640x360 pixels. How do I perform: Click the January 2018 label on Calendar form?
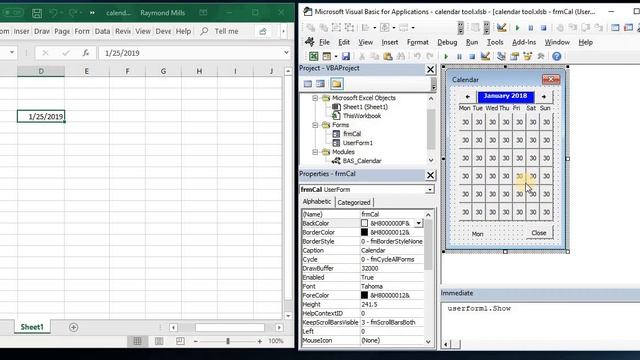point(506,96)
